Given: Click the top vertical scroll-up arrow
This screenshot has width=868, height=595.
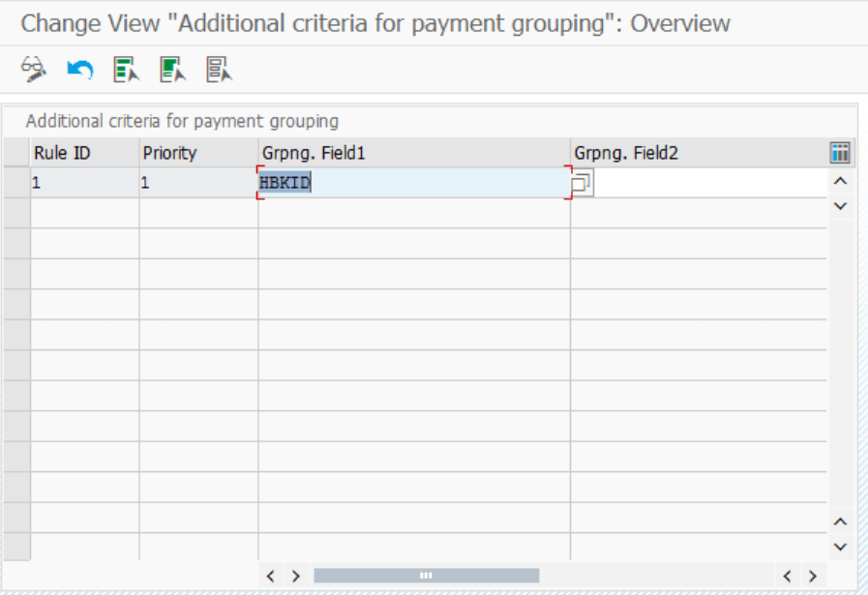Looking at the screenshot, I should click(x=840, y=181).
